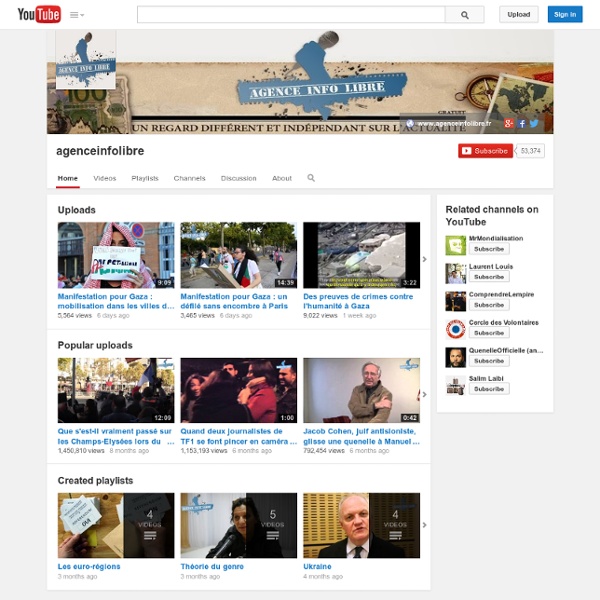Open title 'Des preuves de crimes contre l'humanité'
The height and width of the screenshot is (600, 600).
click(x=358, y=301)
